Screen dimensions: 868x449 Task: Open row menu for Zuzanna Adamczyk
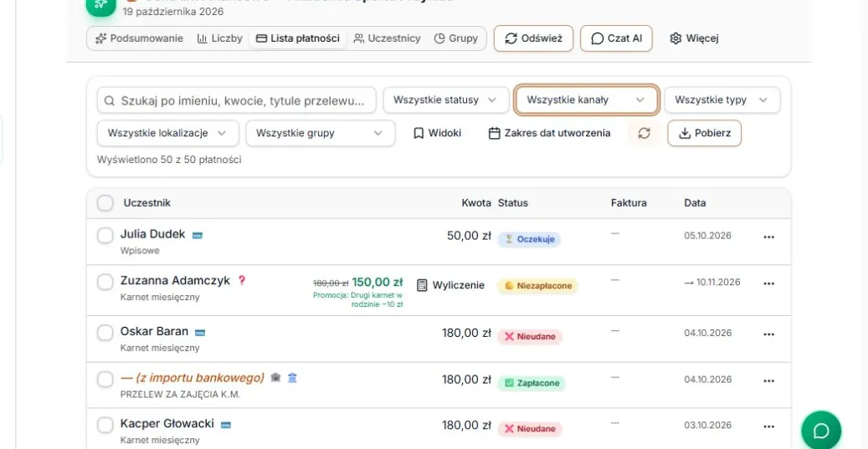point(769,283)
